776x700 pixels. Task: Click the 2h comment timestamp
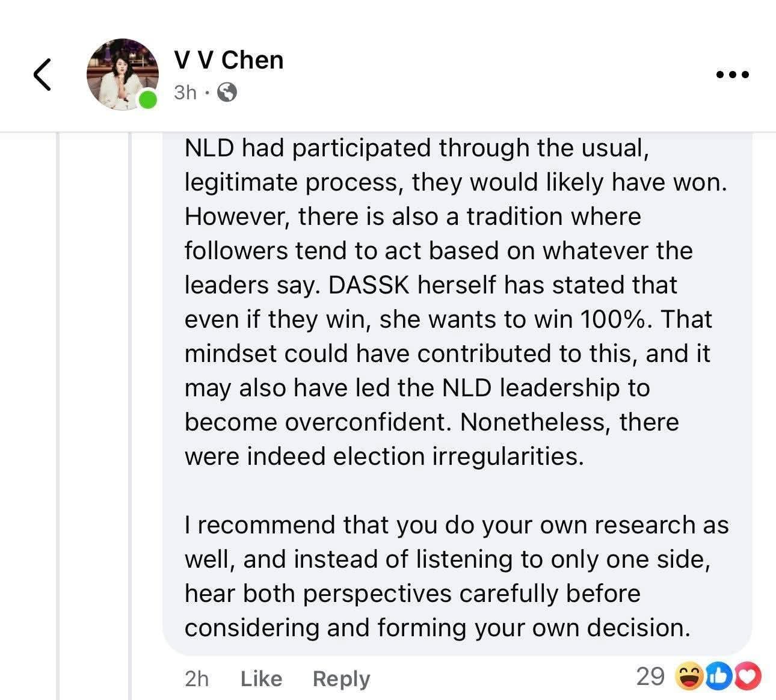tap(197, 678)
